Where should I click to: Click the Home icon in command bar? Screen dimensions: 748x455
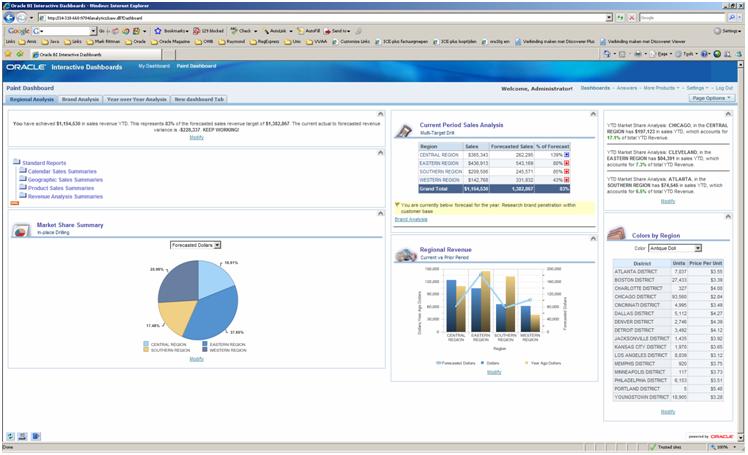[x=607, y=54]
